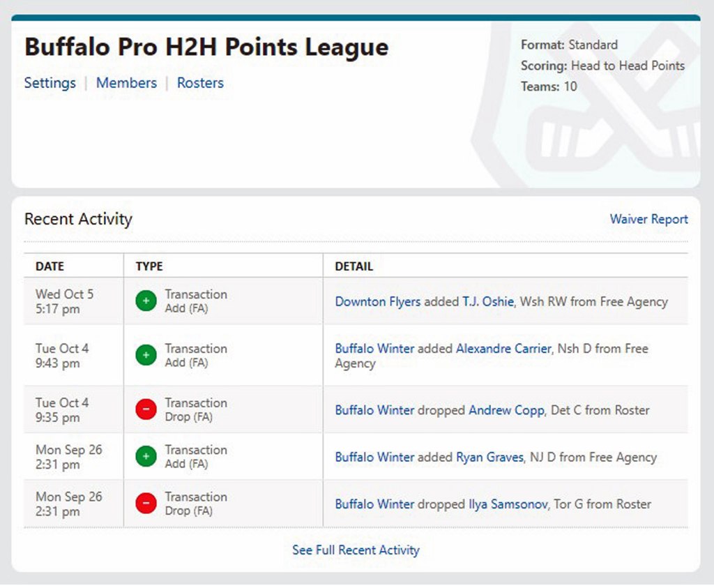The height and width of the screenshot is (588, 714).
Task: Open the Members page
Action: (x=126, y=83)
